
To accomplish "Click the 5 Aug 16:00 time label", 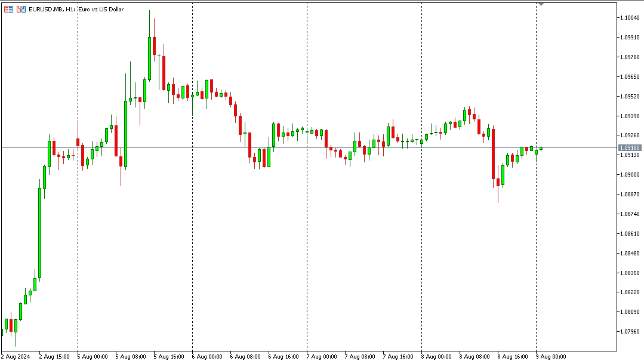I will click(x=169, y=356).
